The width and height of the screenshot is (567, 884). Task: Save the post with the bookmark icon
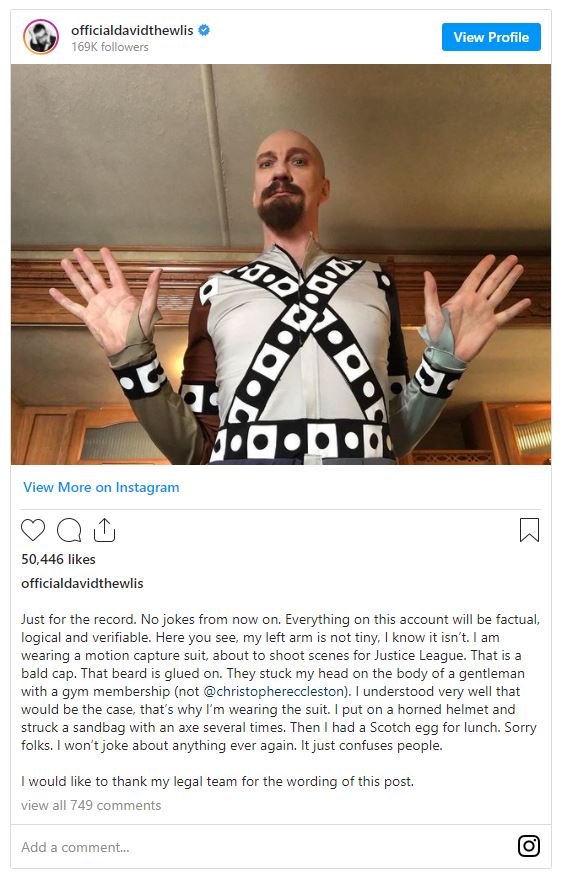(529, 530)
